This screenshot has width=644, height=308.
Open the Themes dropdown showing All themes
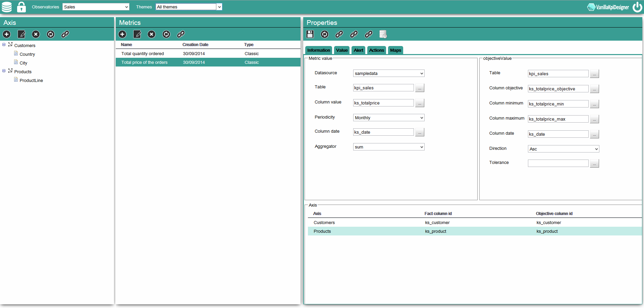point(189,7)
